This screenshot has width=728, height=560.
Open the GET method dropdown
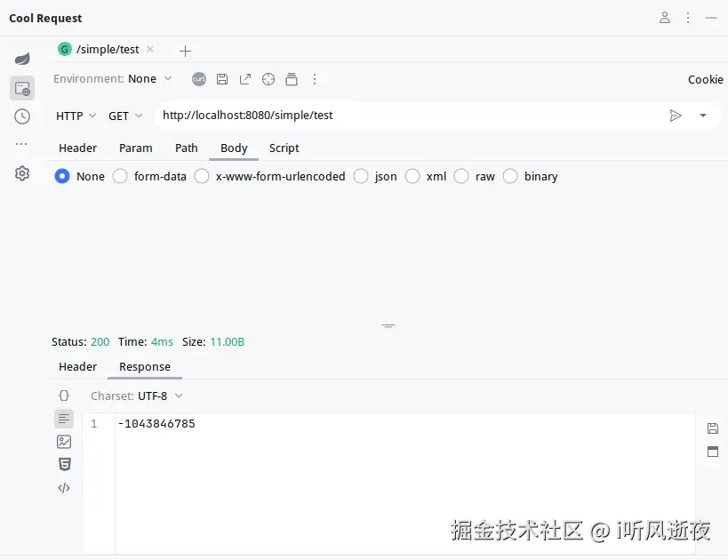coord(125,116)
